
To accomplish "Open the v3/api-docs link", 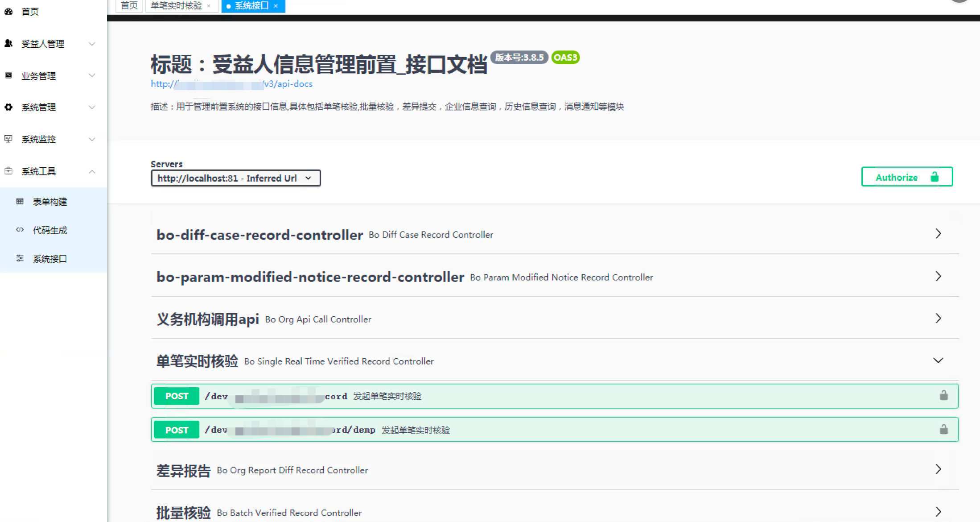I will tap(232, 84).
